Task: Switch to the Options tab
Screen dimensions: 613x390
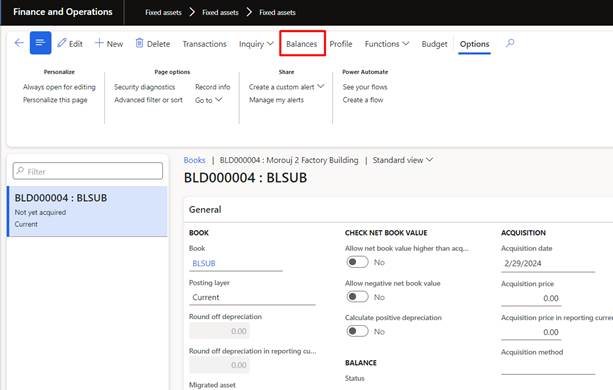Action: [x=474, y=44]
